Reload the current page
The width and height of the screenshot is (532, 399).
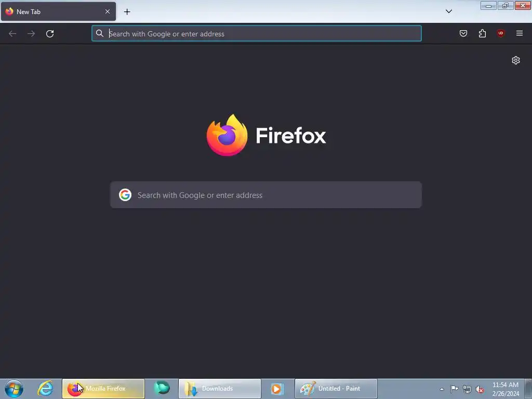pyautogui.click(x=50, y=34)
